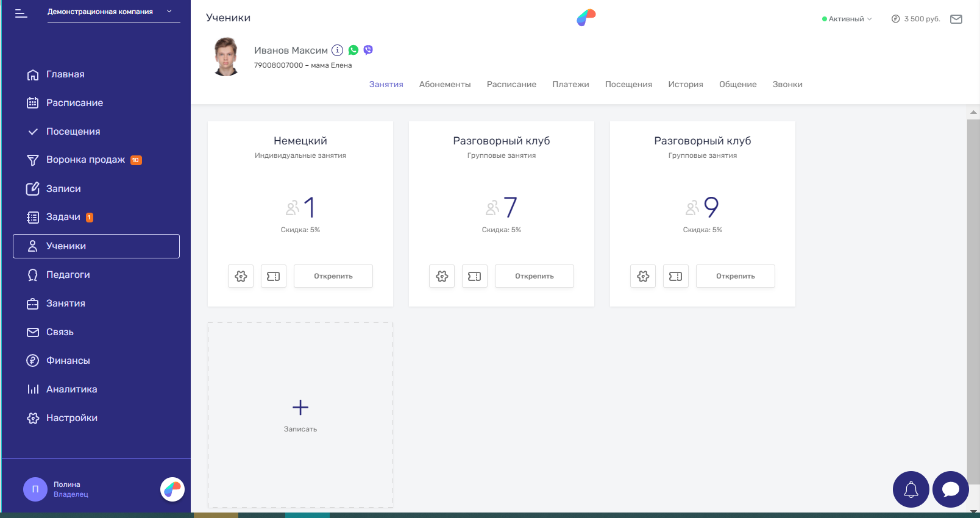Collapse the sidebar with the hamburger icon
Screen dimensions: 980x518
(x=21, y=13)
